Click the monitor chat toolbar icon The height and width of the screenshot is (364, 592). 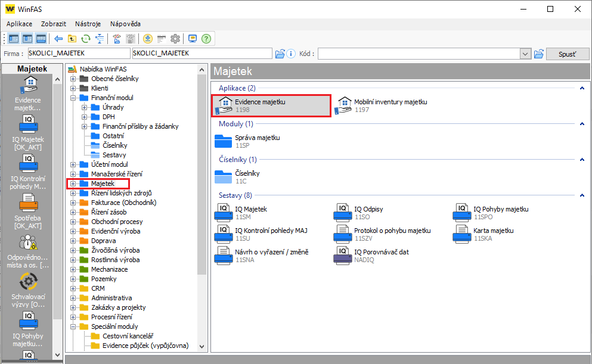tap(193, 39)
